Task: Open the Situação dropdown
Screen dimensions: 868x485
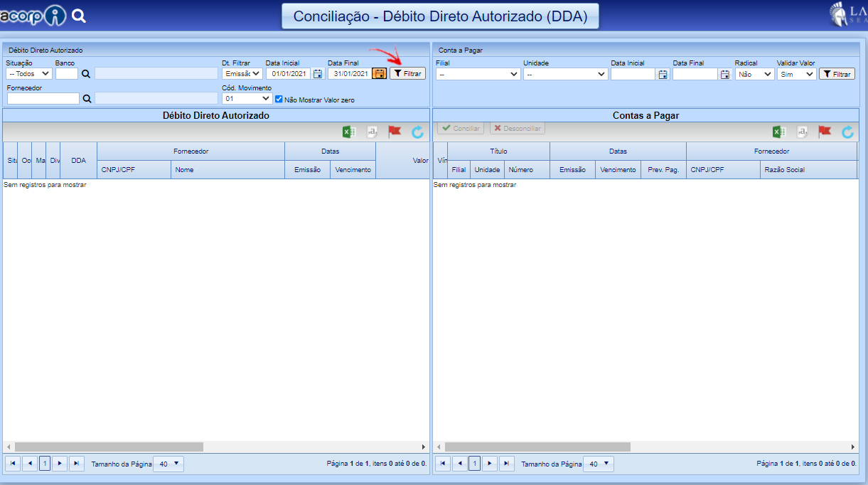Action: click(x=29, y=73)
